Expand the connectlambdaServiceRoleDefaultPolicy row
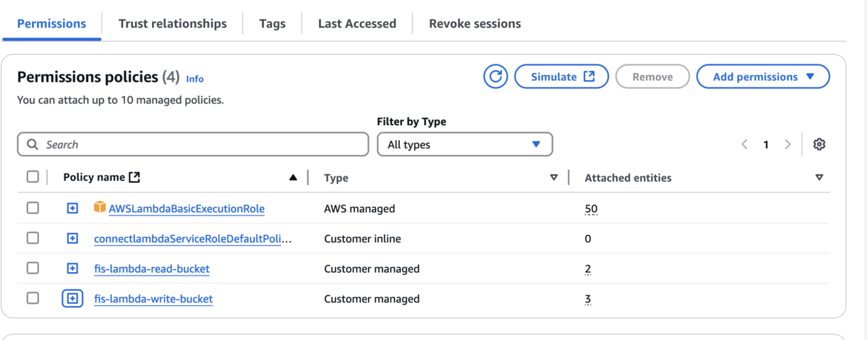The height and width of the screenshot is (340, 868). point(72,239)
